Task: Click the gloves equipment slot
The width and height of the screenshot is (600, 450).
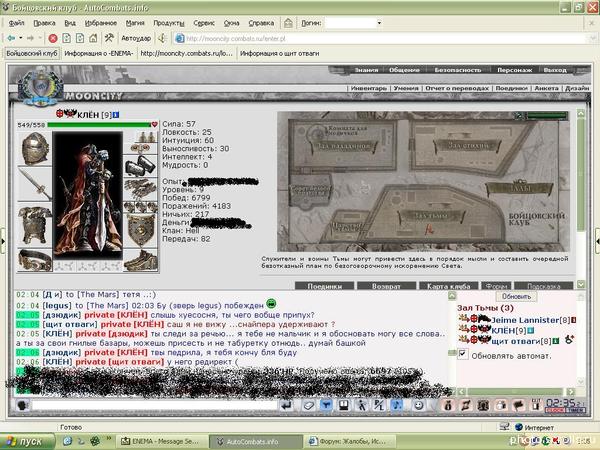Action: click(x=141, y=189)
